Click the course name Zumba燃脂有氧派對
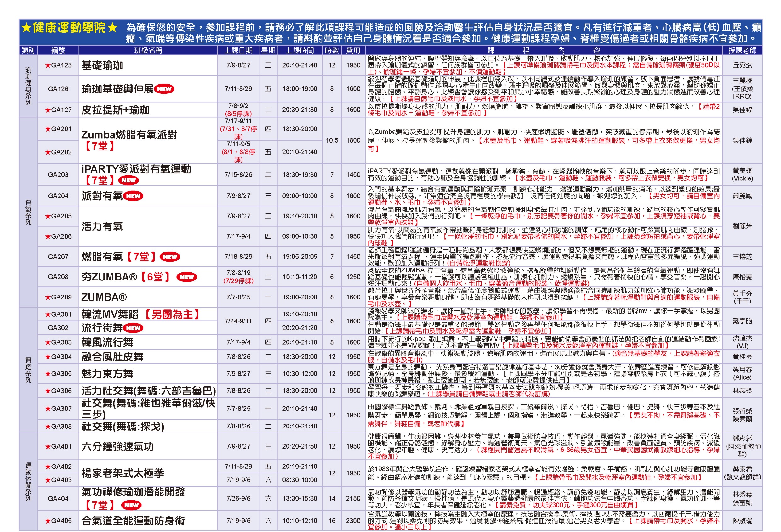 129,135
